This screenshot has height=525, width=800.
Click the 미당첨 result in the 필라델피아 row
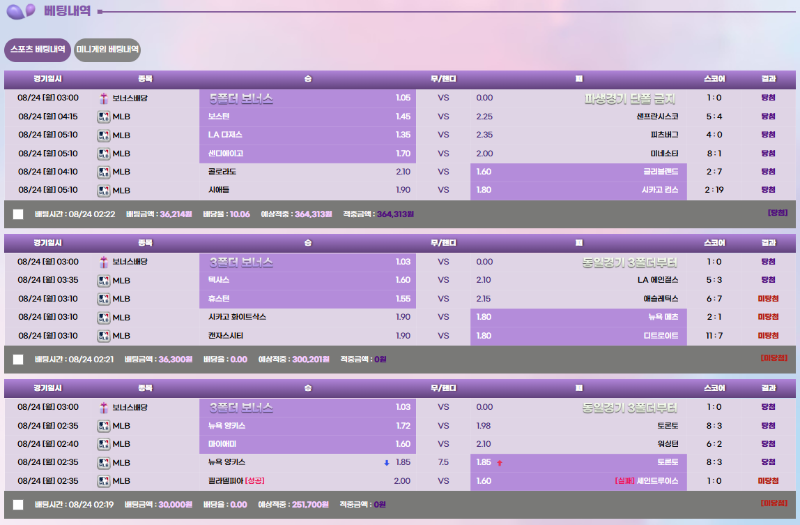coord(768,481)
